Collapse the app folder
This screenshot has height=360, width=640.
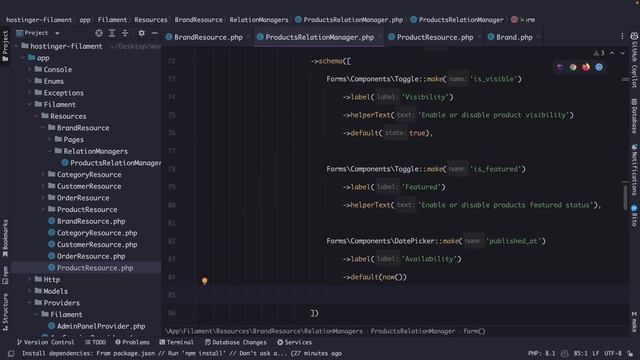click(x=23, y=58)
